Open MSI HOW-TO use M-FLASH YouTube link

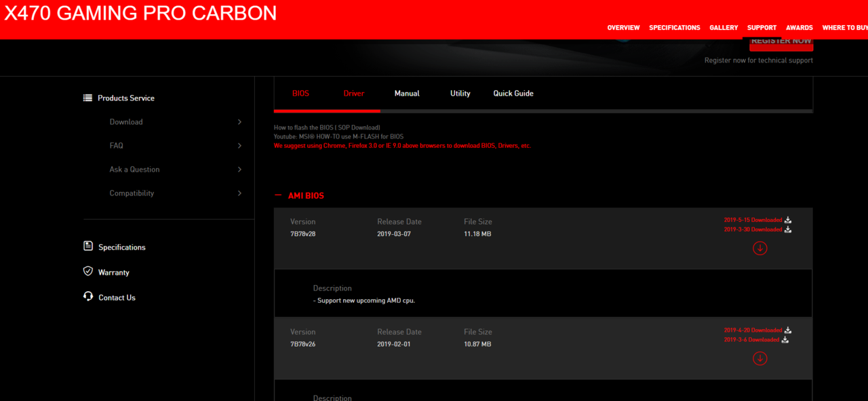pyautogui.click(x=351, y=136)
